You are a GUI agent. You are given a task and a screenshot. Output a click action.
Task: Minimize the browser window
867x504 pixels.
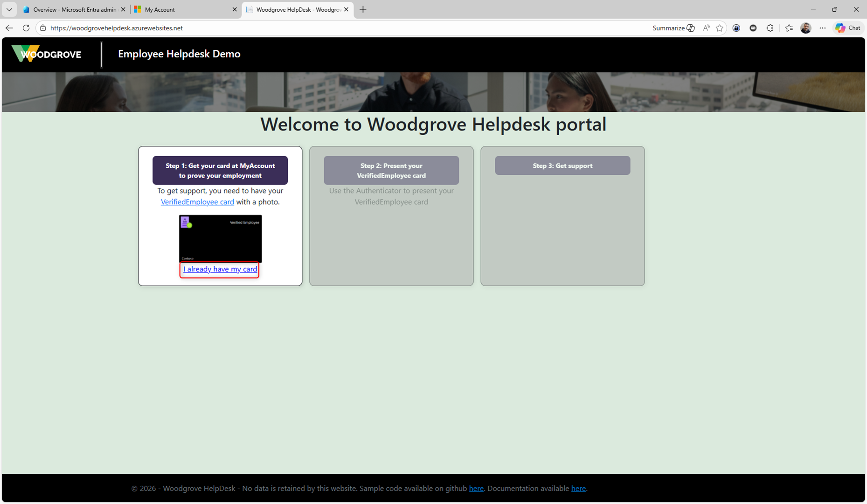pyautogui.click(x=813, y=9)
